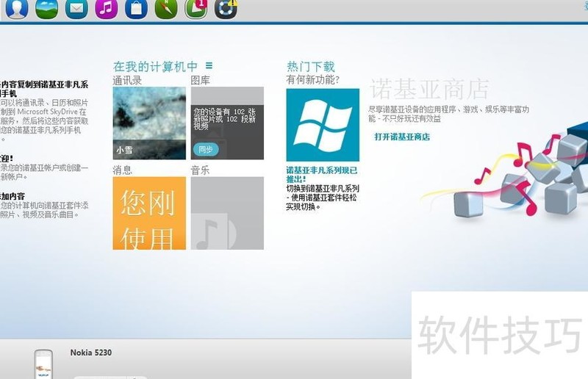Screen dimensions: 588x379
Task: Open the Messages envelope icon in toolbar
Action: coord(76,8)
